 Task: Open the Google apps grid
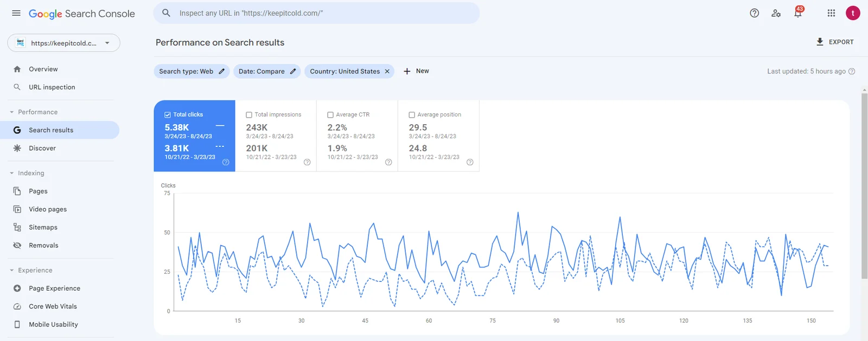click(x=831, y=13)
